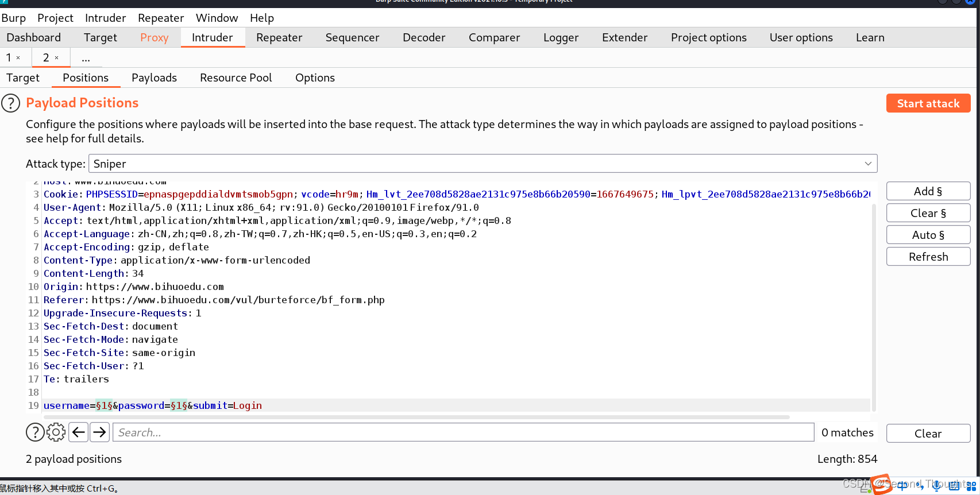Open the Positions sub-tab
The height and width of the screenshot is (495, 980).
point(86,78)
